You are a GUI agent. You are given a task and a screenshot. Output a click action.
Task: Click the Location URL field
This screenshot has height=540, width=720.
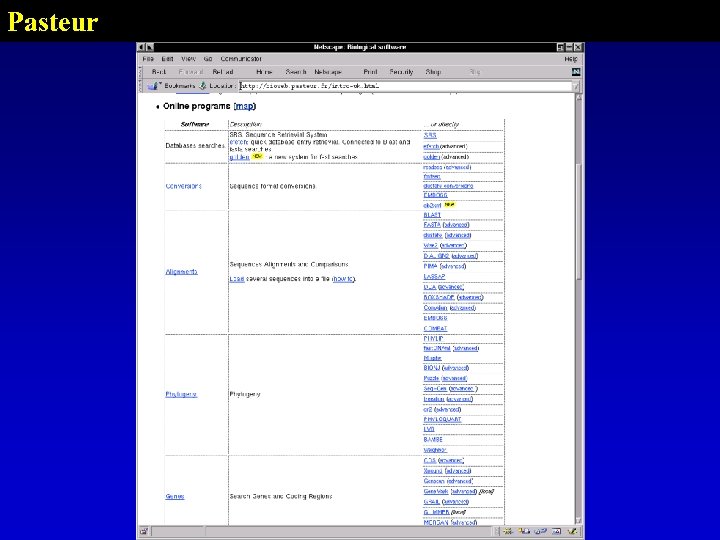pos(405,86)
